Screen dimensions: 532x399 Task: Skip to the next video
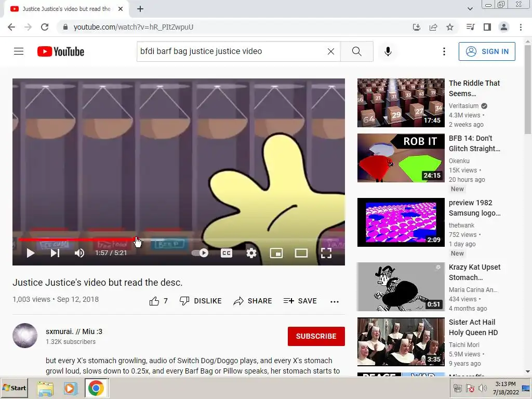pyautogui.click(x=55, y=253)
